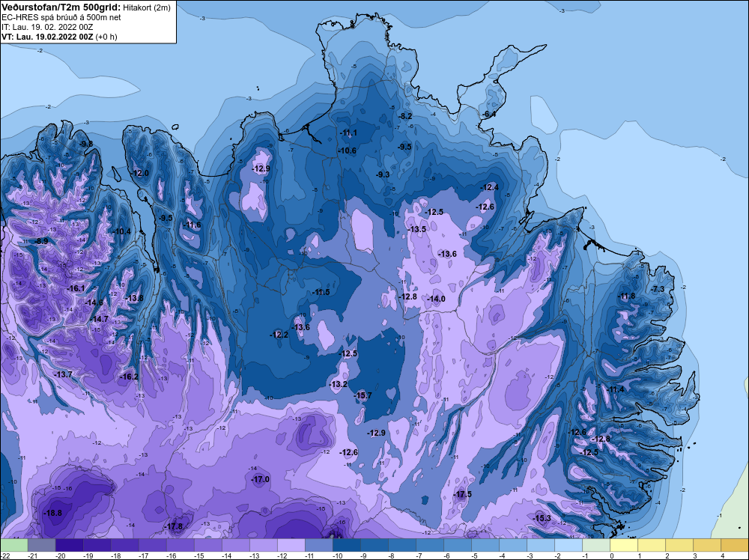The width and height of the screenshot is (749, 560).
Task: Click the -14.6 temperature label
Action: tap(94, 302)
